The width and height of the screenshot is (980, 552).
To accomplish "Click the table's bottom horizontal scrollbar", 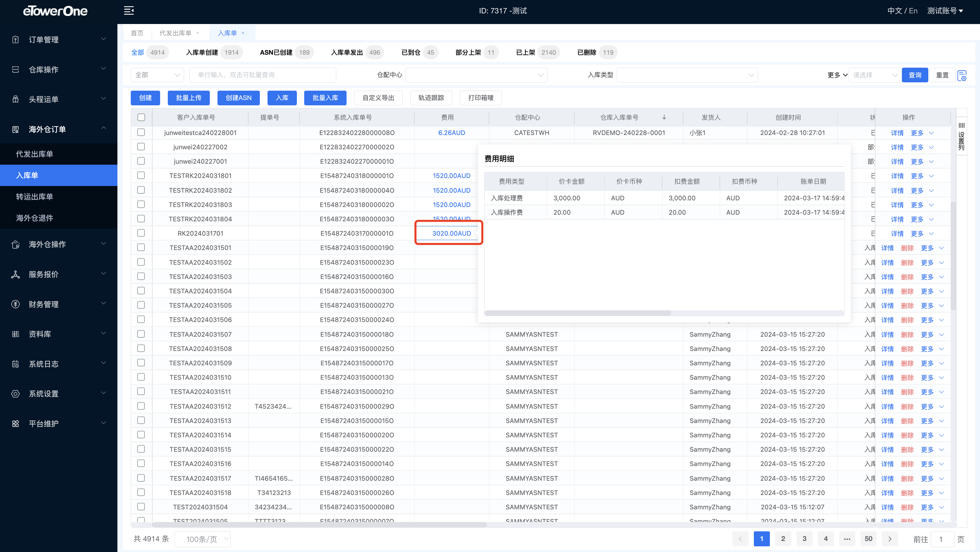I will click(x=320, y=525).
